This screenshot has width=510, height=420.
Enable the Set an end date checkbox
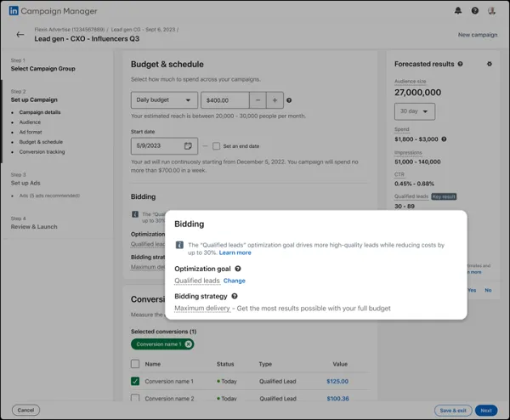pyautogui.click(x=216, y=146)
